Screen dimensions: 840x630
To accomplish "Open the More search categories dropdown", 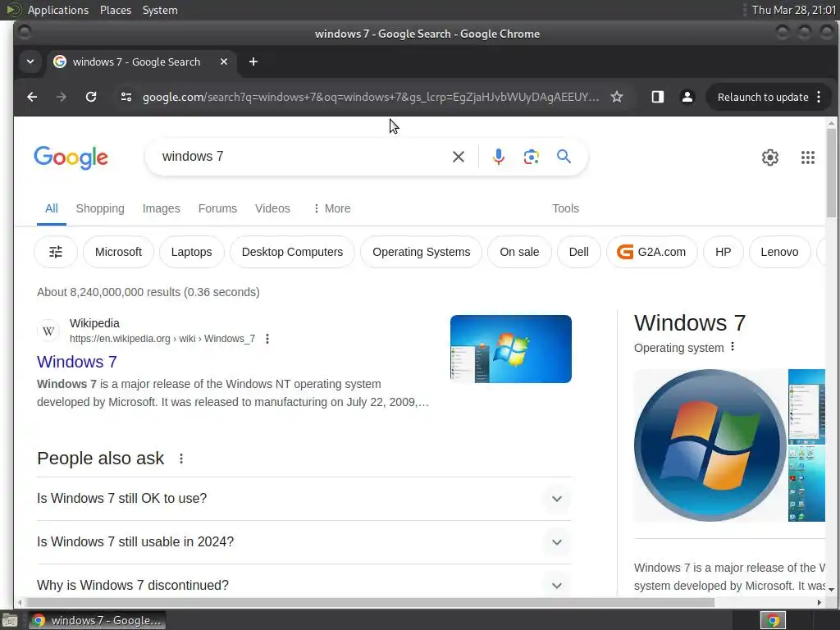I will pyautogui.click(x=331, y=208).
